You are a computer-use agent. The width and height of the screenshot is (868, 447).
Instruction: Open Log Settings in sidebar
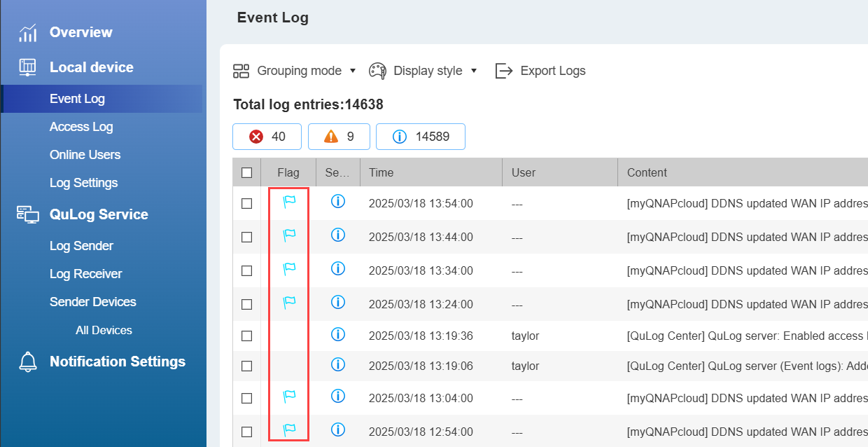click(x=83, y=183)
